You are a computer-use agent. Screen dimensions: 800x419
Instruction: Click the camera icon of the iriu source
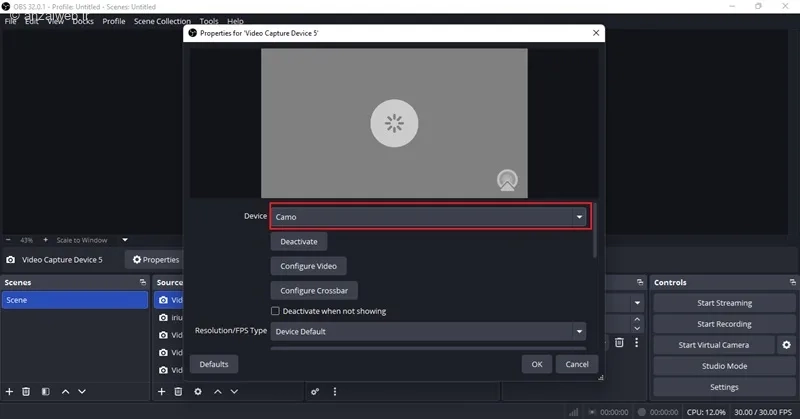(163, 317)
